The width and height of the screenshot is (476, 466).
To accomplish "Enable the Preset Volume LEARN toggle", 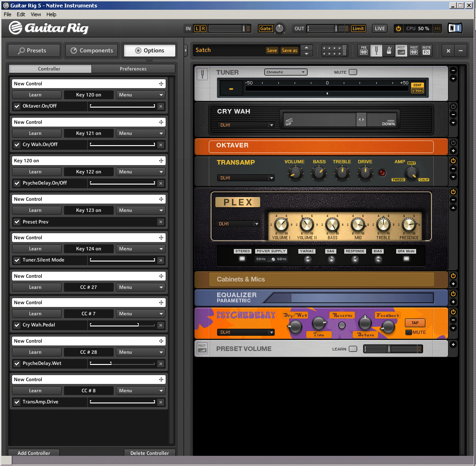I will tap(353, 349).
